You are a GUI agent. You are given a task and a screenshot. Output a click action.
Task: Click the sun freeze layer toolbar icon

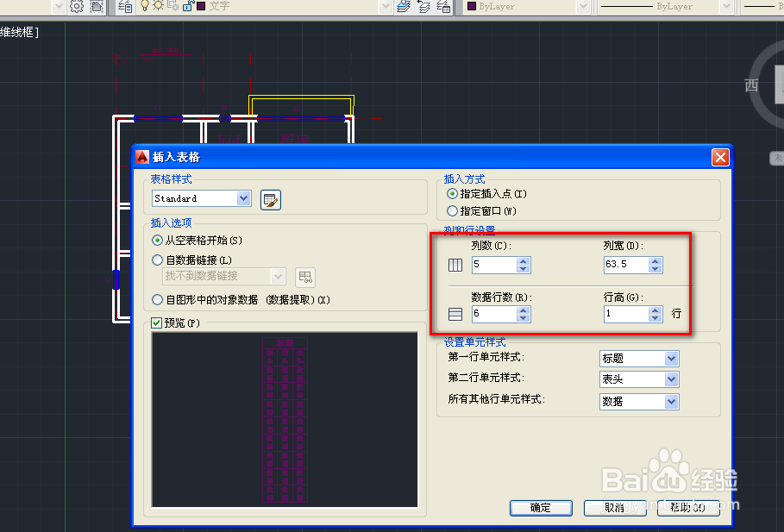[x=159, y=7]
